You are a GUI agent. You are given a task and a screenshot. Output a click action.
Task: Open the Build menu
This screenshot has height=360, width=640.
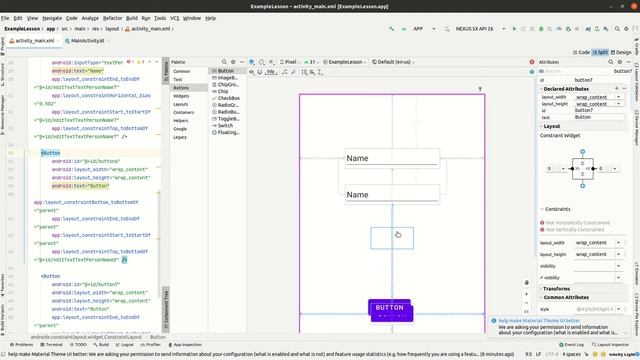click(131, 18)
